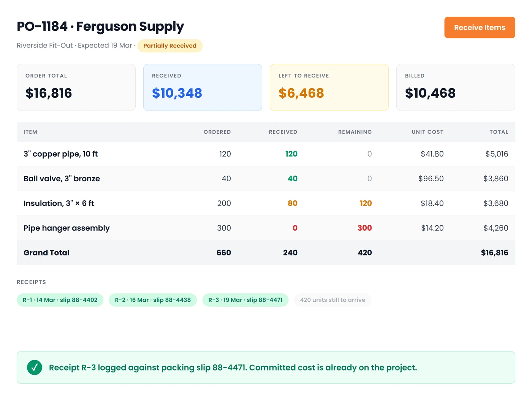Select '3" copper pipe, 10 ft' item name
The height and width of the screenshot is (399, 532).
61,154
